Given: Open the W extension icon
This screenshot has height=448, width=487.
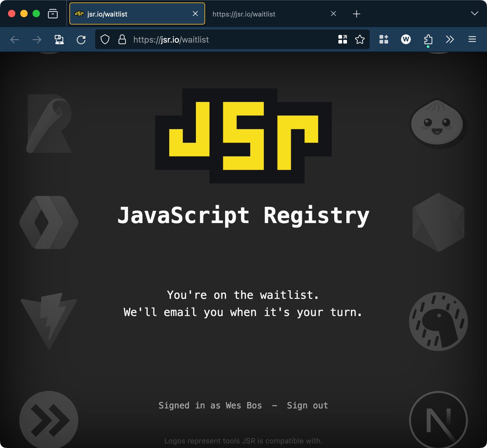Looking at the screenshot, I should coord(406,39).
